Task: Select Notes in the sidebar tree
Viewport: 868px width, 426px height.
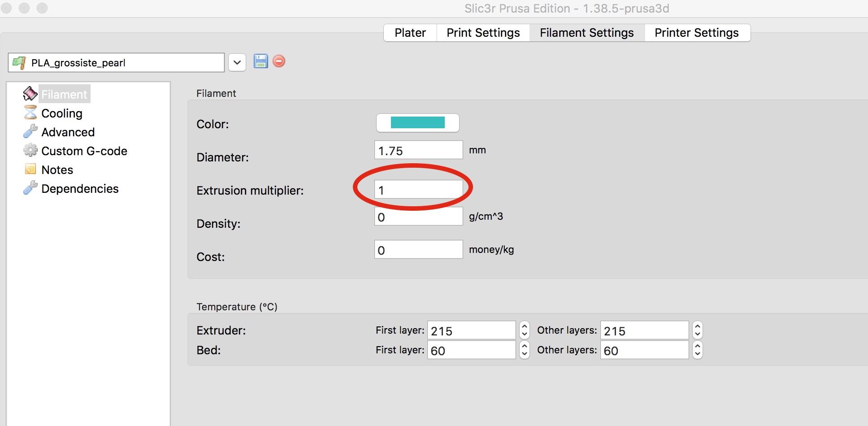Action: 57,170
